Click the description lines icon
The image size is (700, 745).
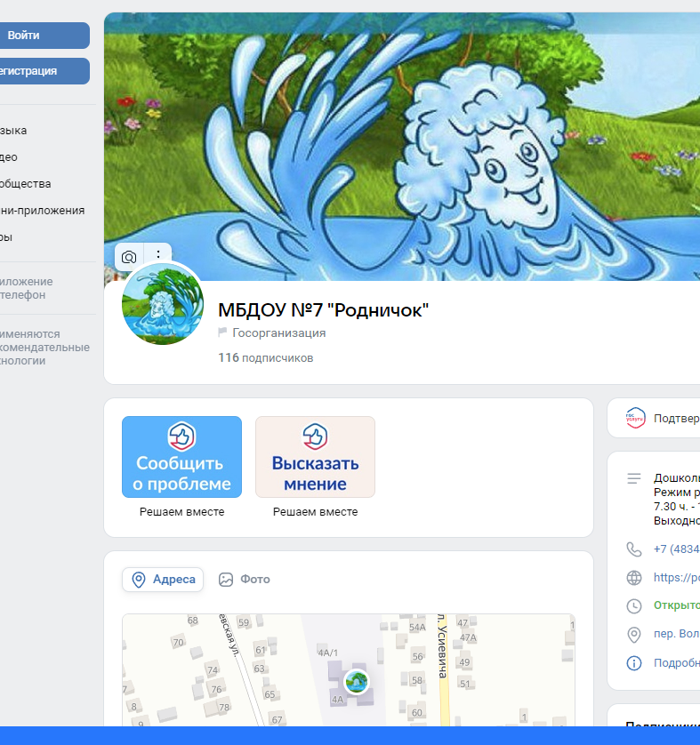634,478
